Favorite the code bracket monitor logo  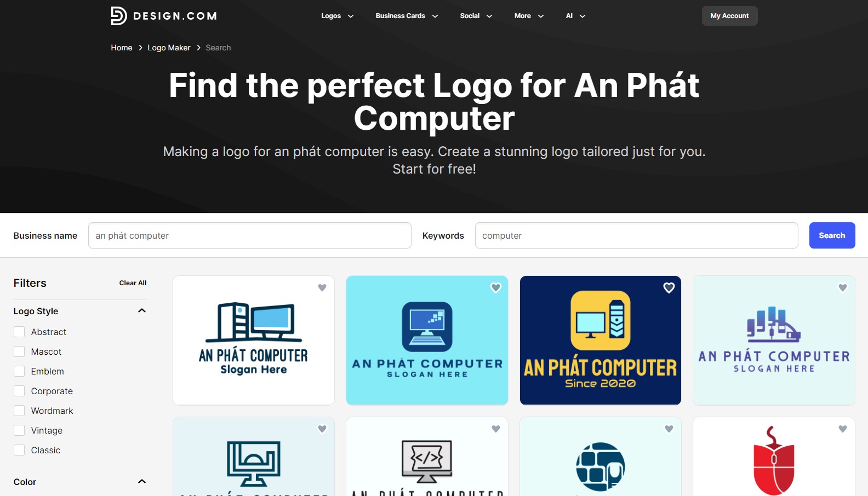point(496,429)
